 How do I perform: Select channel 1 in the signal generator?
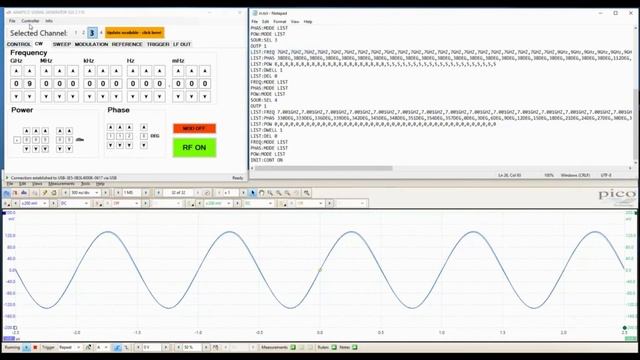pyautogui.click(x=76, y=33)
